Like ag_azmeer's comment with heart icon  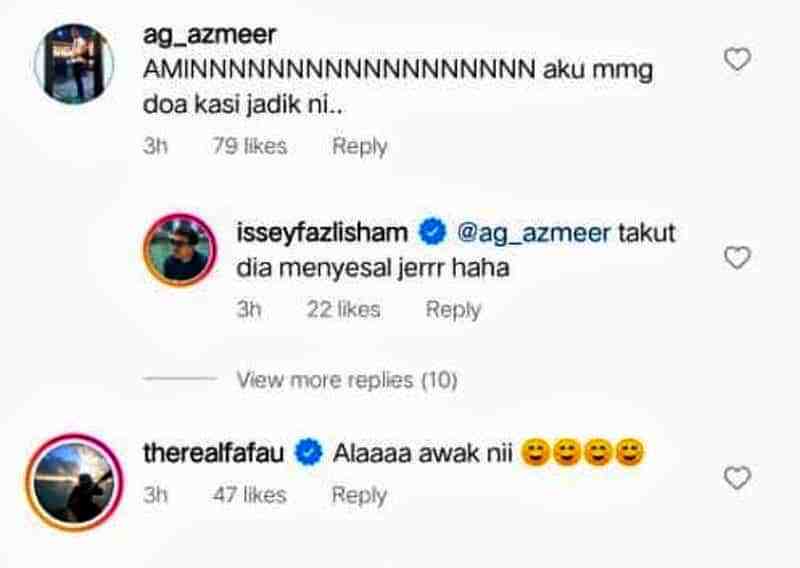pyautogui.click(x=737, y=59)
